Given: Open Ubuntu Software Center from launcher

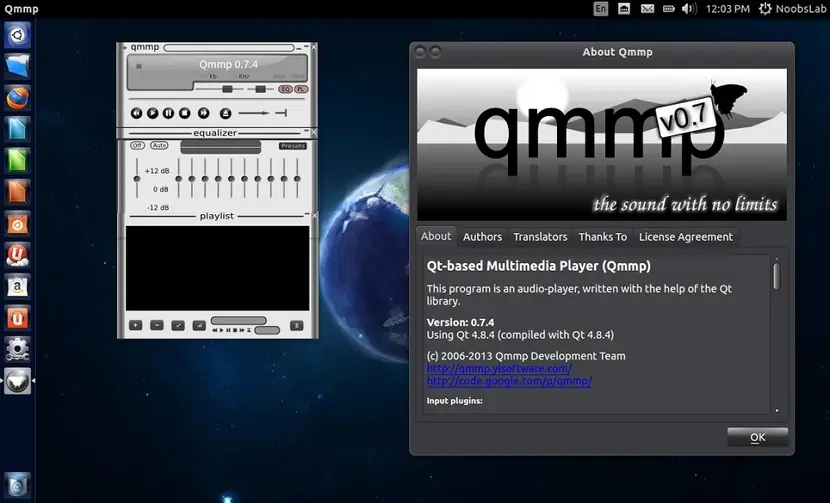Looking at the screenshot, I should (17, 224).
